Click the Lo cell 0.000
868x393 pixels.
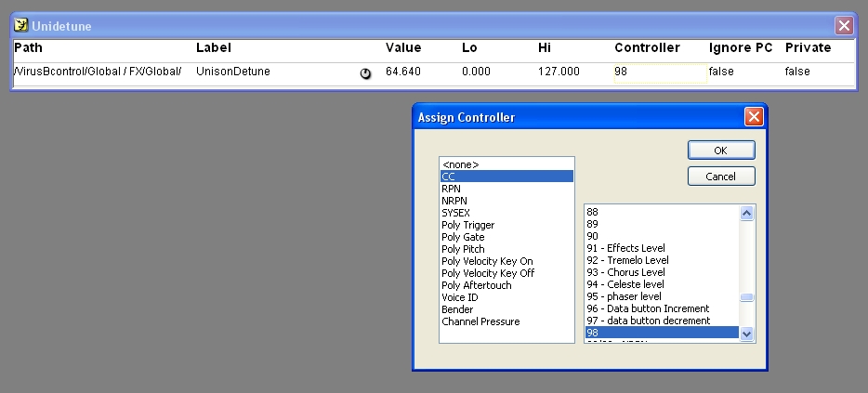(x=476, y=72)
